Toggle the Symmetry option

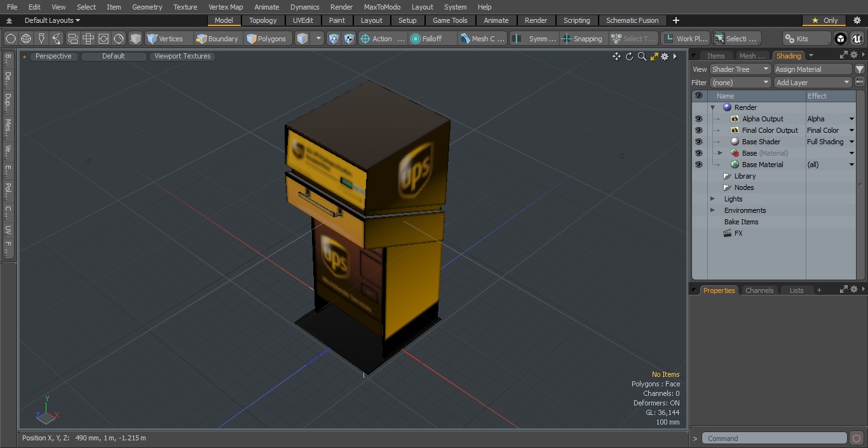tap(534, 39)
